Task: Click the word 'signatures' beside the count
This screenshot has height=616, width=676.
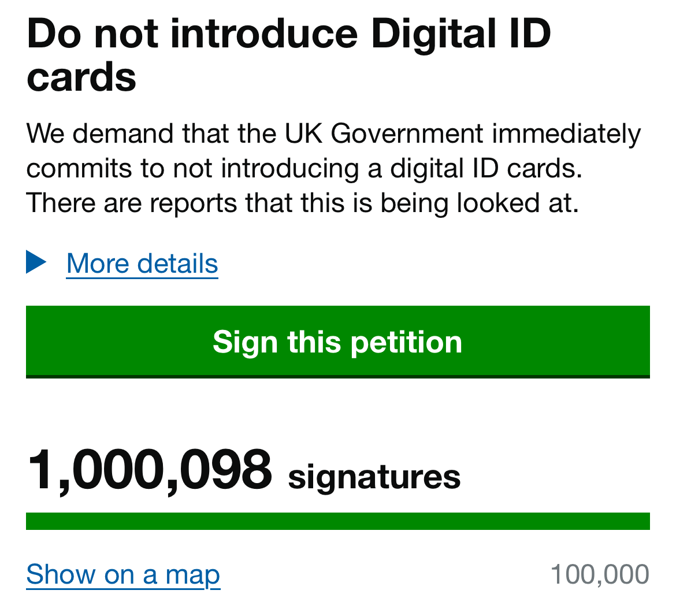Action: click(374, 477)
